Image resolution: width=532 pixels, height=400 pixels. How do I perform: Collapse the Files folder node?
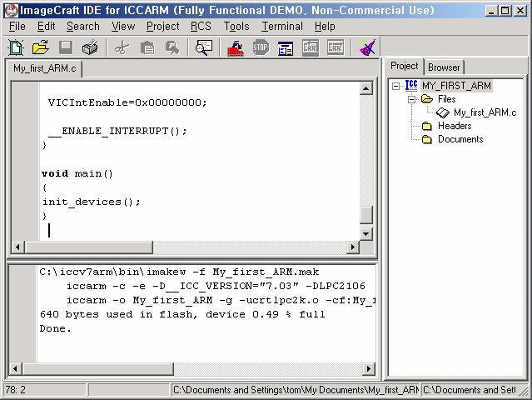[411, 99]
